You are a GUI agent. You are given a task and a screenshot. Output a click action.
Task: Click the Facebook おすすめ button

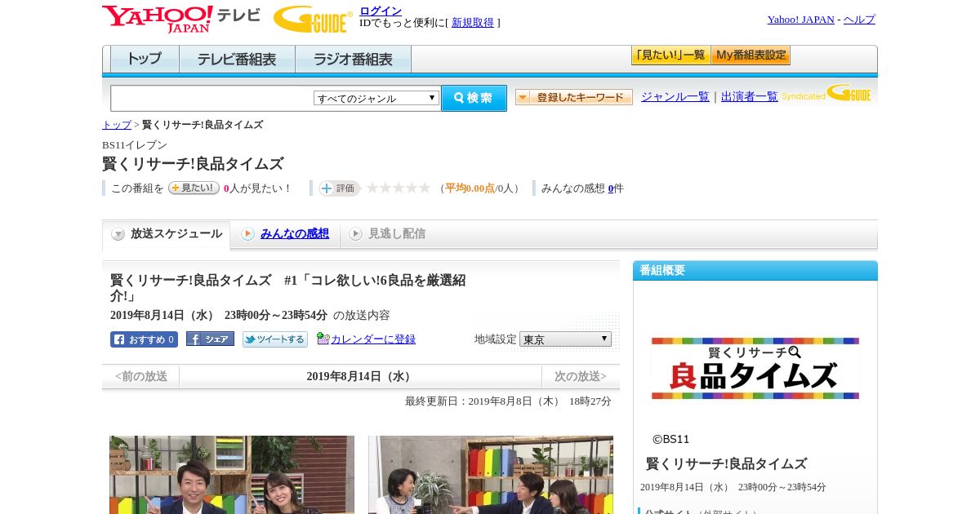click(144, 339)
